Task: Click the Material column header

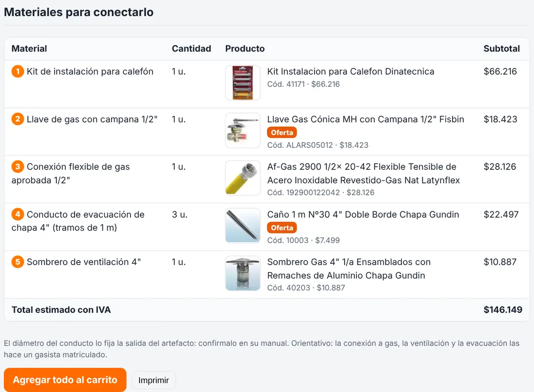Action: pos(29,49)
